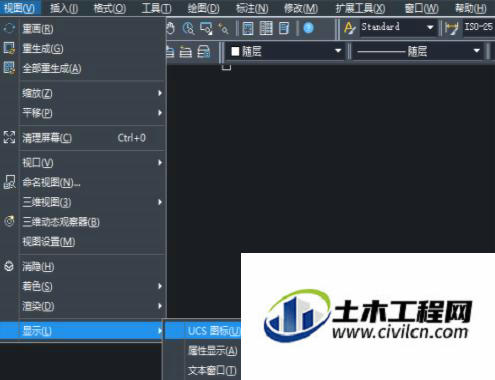Select 文本窗口(T) submenu entry
495x380 pixels.
pyautogui.click(x=203, y=370)
